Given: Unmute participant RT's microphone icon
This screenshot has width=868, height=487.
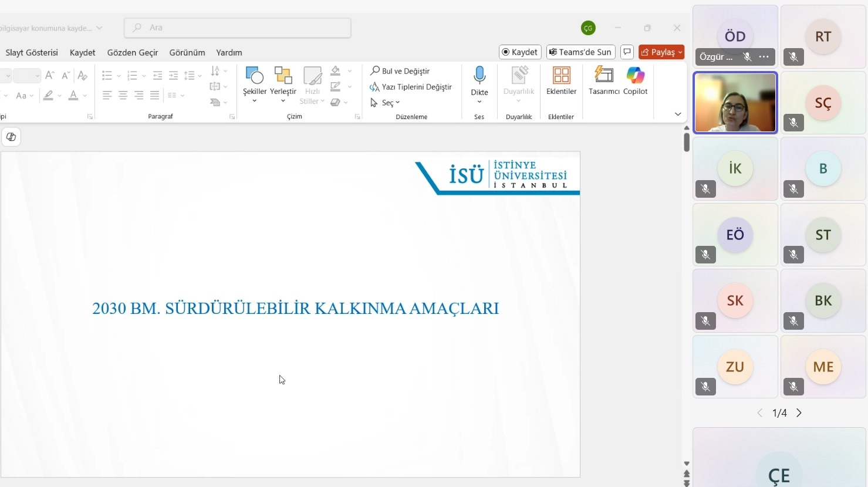Looking at the screenshot, I should click(793, 57).
